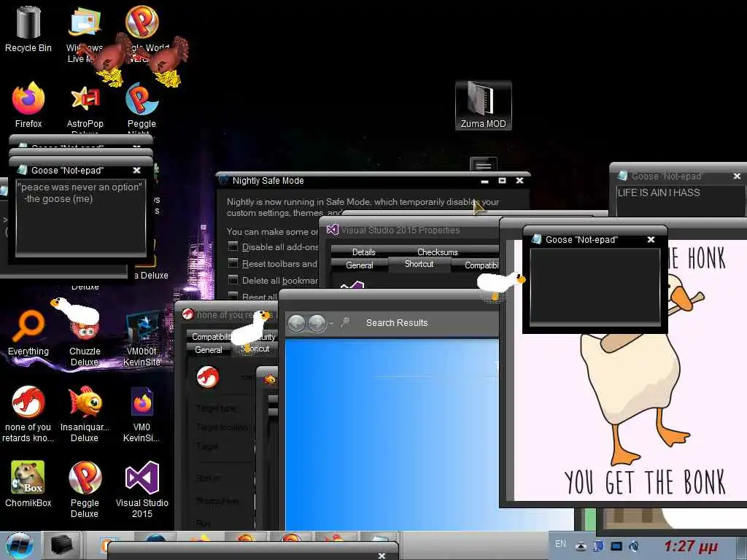
Task: Click the large red dinosaur icon in properties dialog
Action: click(x=208, y=377)
